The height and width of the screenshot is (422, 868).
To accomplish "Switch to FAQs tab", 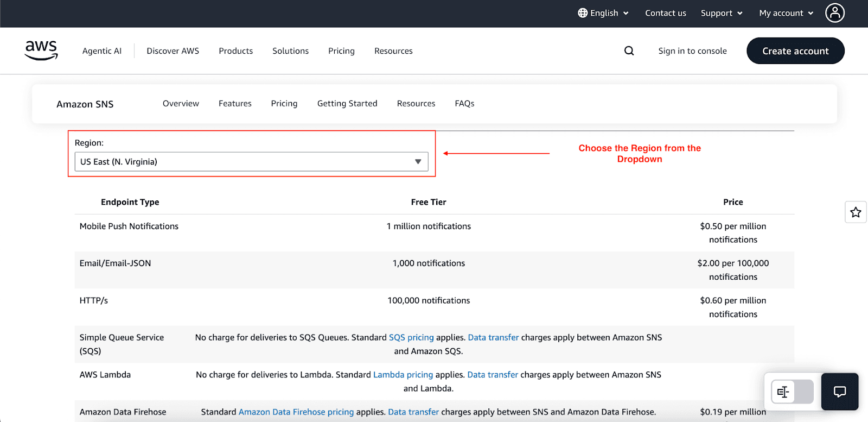I will pyautogui.click(x=464, y=103).
